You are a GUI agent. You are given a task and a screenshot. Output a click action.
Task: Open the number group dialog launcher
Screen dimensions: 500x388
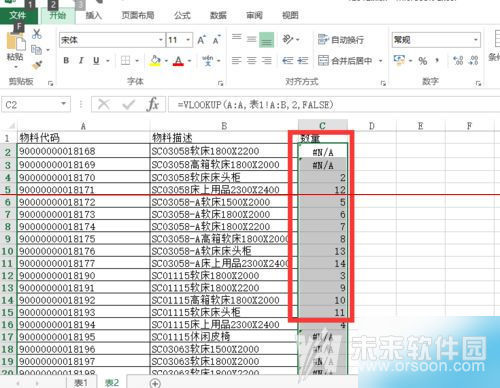click(x=478, y=83)
